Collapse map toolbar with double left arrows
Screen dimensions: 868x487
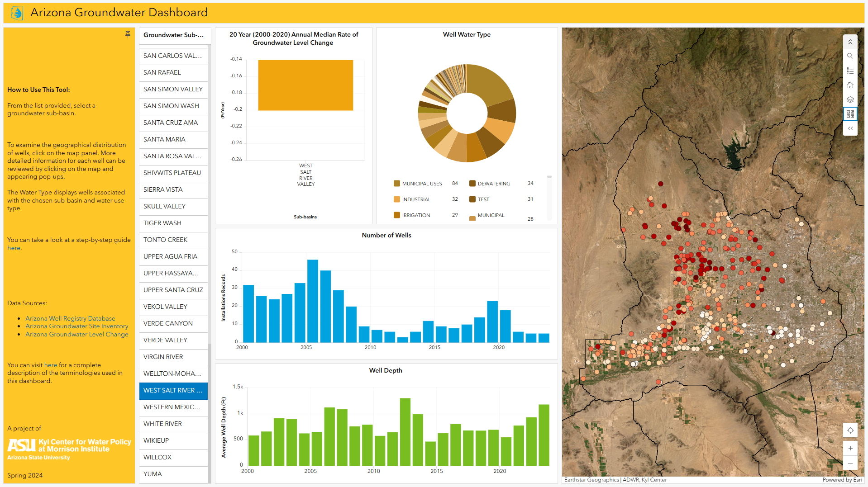[850, 128]
